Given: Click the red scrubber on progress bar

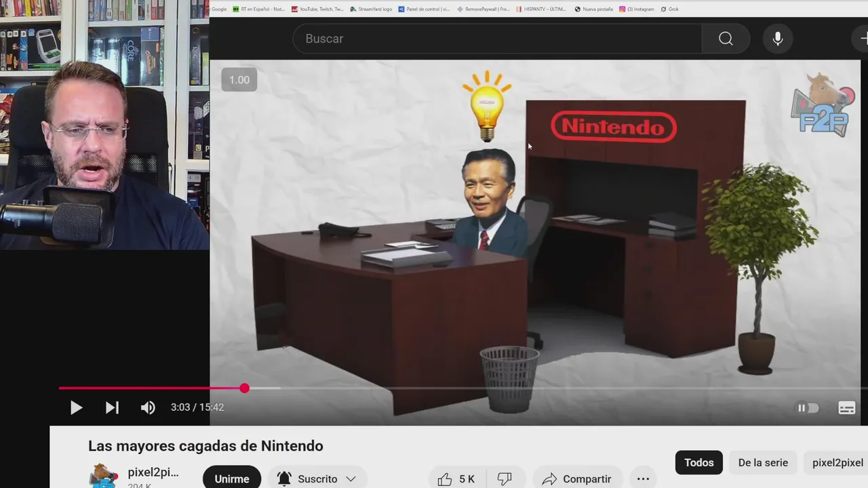Looking at the screenshot, I should tap(244, 388).
